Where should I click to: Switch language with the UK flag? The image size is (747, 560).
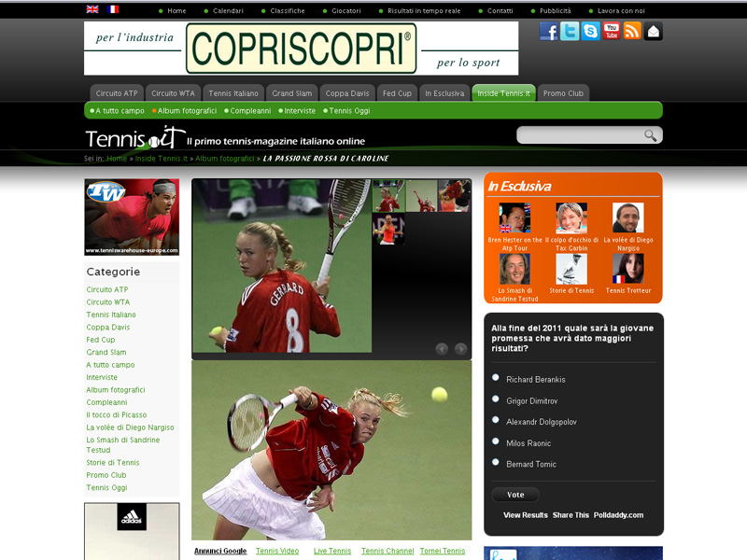click(92, 9)
